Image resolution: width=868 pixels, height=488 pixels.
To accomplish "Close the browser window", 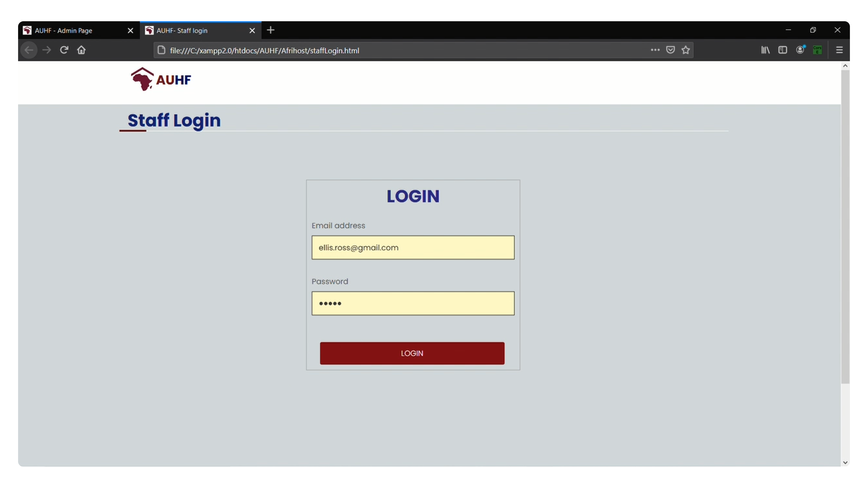I will pyautogui.click(x=837, y=30).
